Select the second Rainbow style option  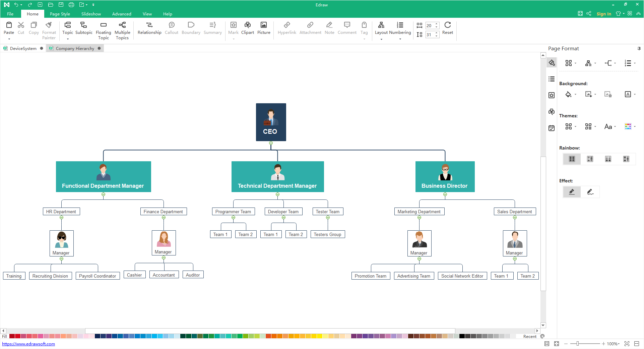point(590,159)
